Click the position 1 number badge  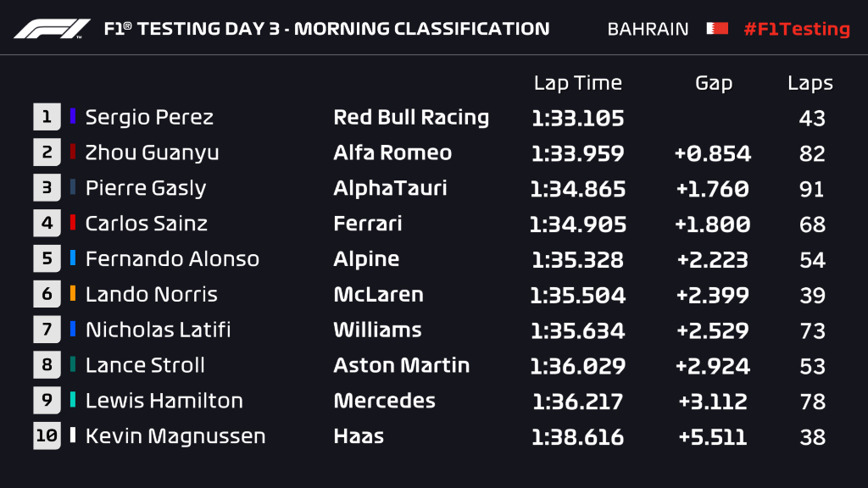[x=46, y=117]
